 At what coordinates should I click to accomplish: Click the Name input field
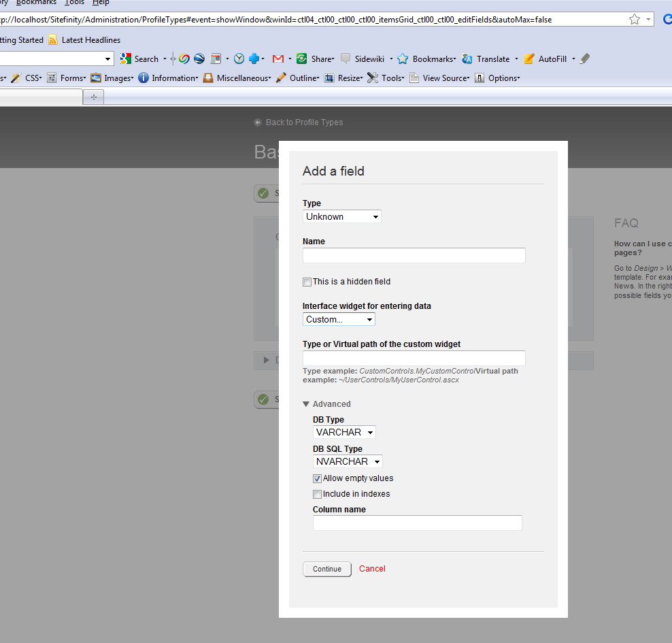click(x=414, y=255)
